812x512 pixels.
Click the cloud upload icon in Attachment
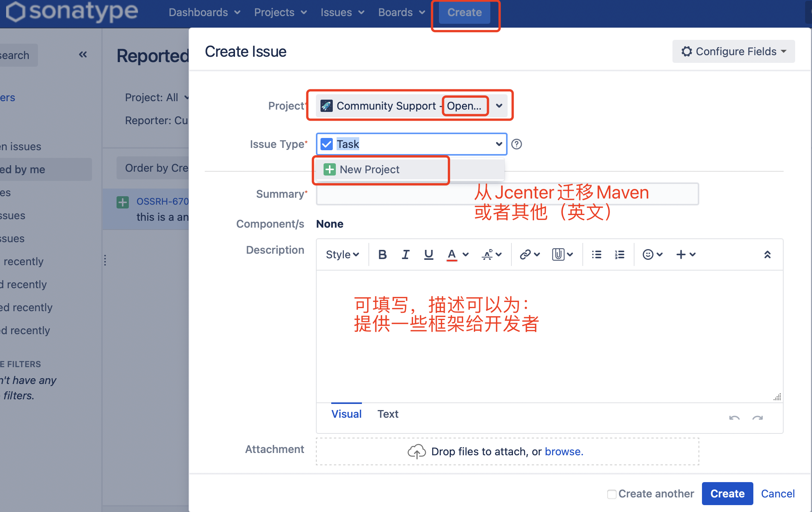coord(417,451)
